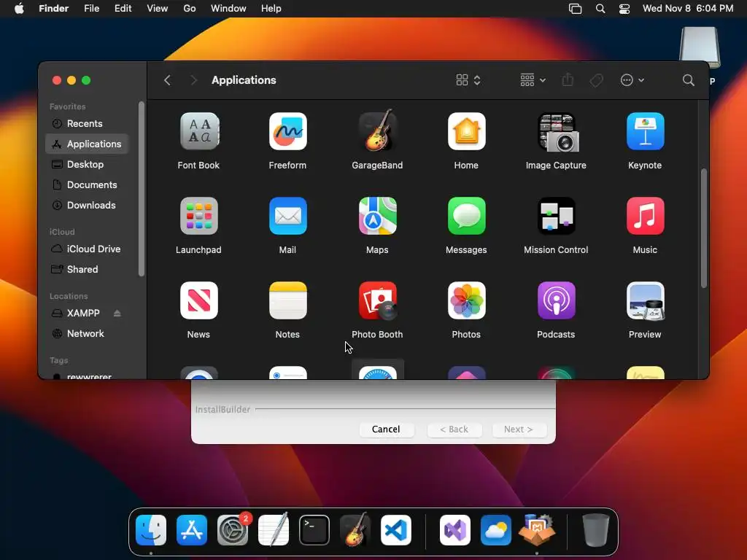
Task: Click the sidebar scrollbar
Action: pos(141,189)
